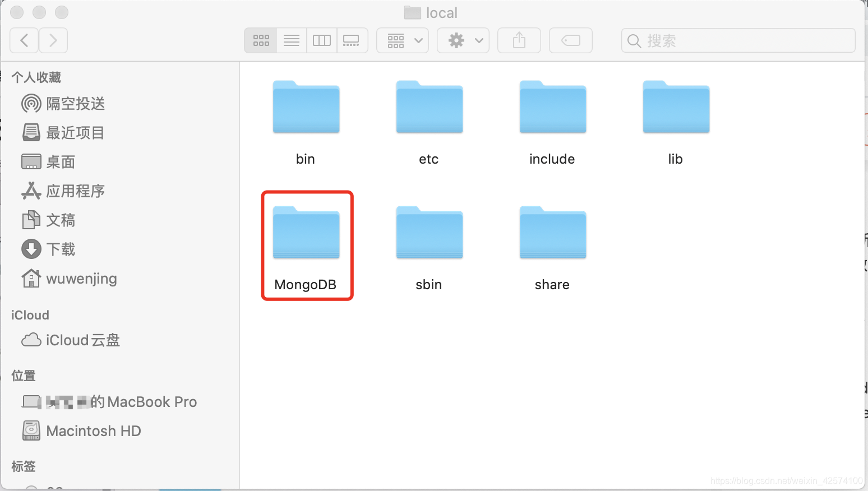Open 应用程序 (Applications) in sidebar
Image resolution: width=868 pixels, height=491 pixels.
click(63, 191)
